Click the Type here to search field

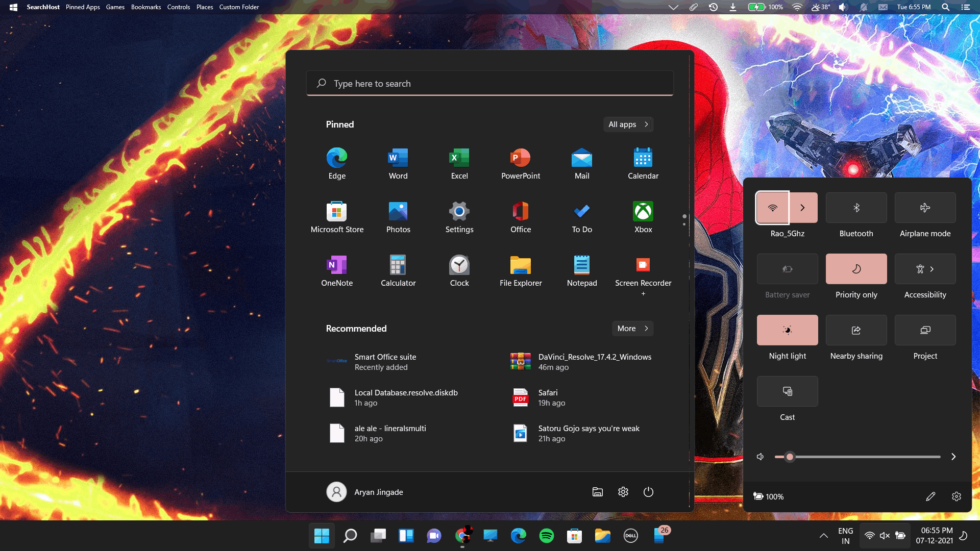(x=490, y=83)
